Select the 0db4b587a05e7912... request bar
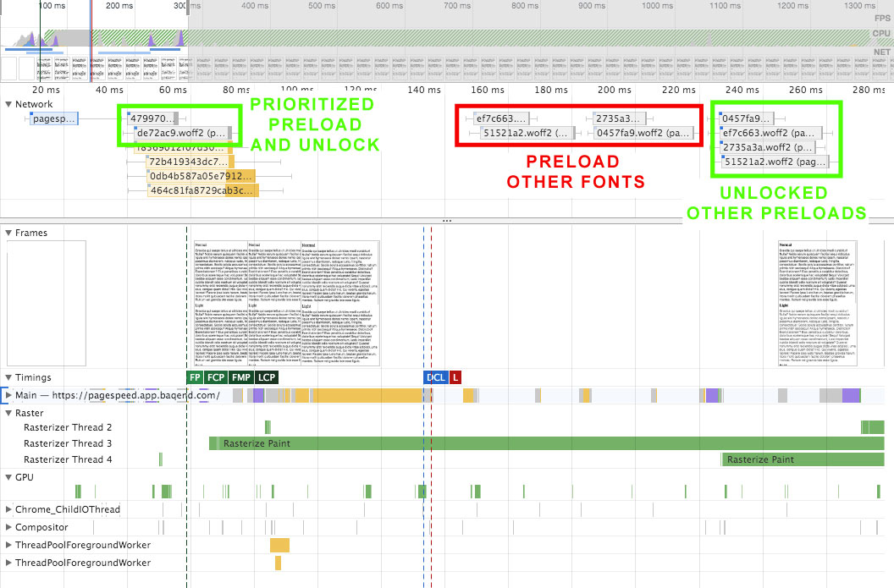894x588 pixels. click(x=201, y=176)
